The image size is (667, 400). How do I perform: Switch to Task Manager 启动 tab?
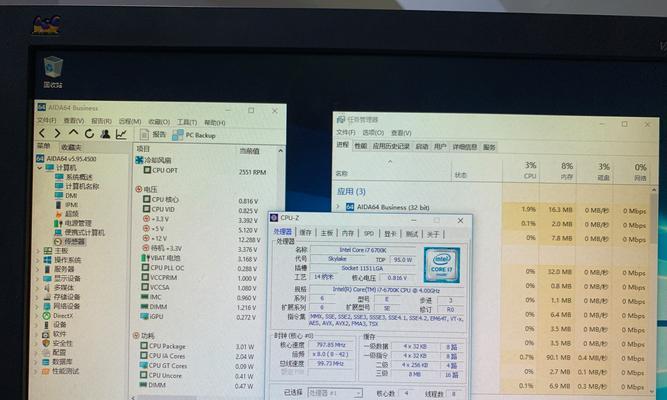(422, 146)
